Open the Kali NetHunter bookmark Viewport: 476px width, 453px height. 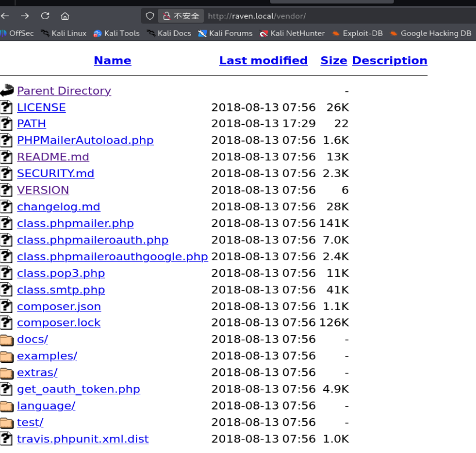pos(292,34)
